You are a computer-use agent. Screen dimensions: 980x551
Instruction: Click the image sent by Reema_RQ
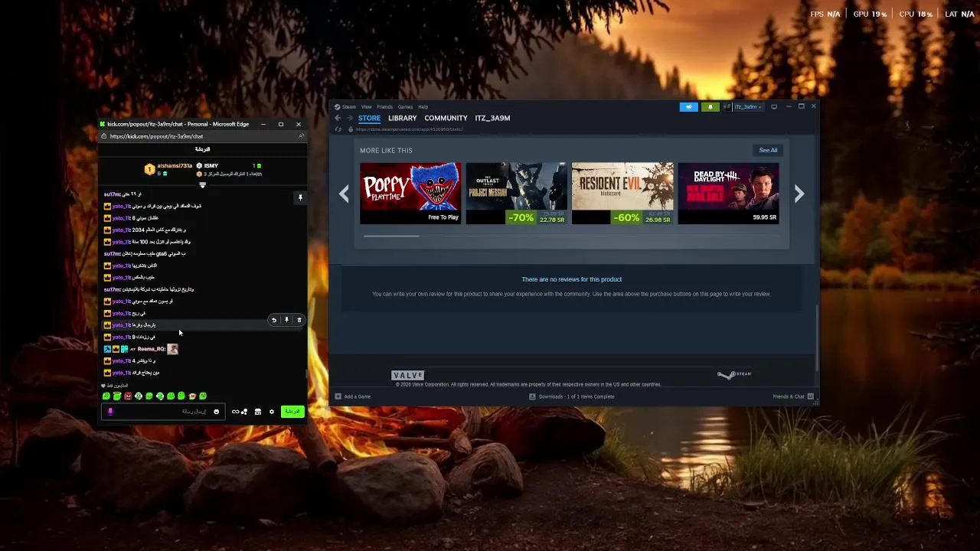tap(172, 349)
